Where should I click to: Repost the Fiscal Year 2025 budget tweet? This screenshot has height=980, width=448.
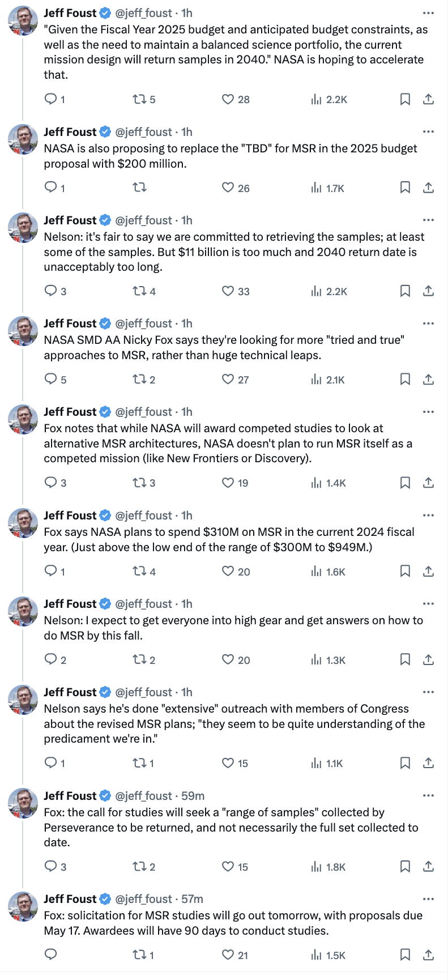139,100
